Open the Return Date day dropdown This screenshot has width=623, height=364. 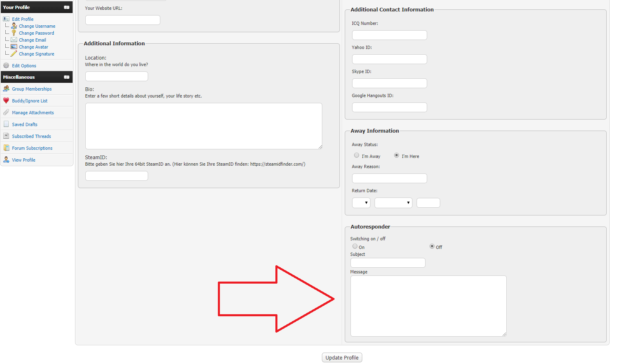point(361,203)
